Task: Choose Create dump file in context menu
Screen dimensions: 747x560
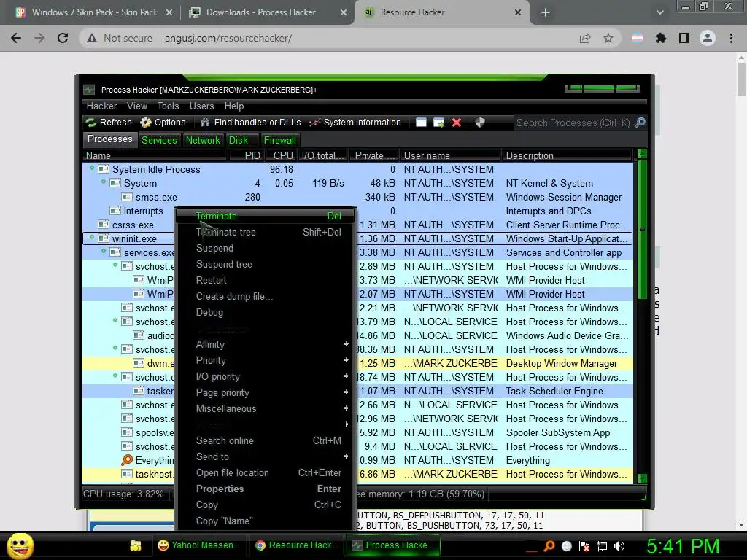Action: tap(266, 296)
